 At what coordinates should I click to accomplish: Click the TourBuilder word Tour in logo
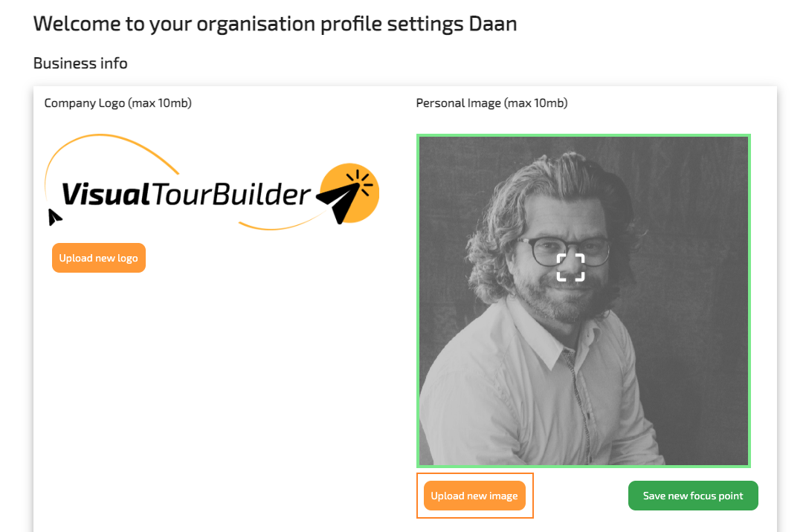181,195
